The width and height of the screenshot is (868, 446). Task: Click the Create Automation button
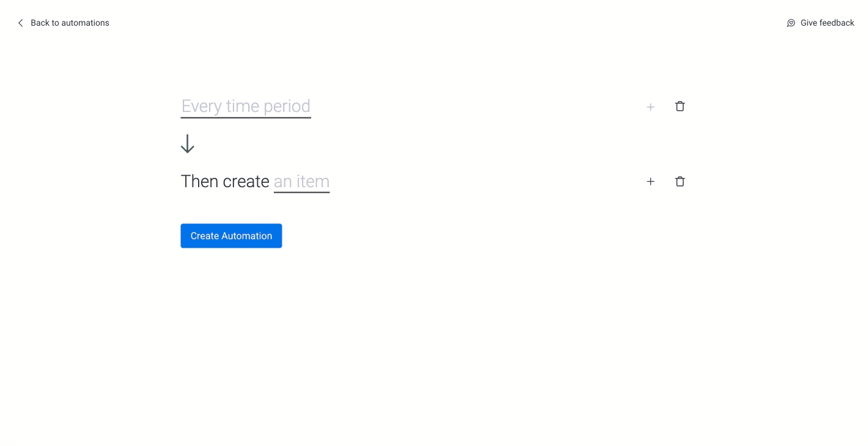pyautogui.click(x=231, y=236)
